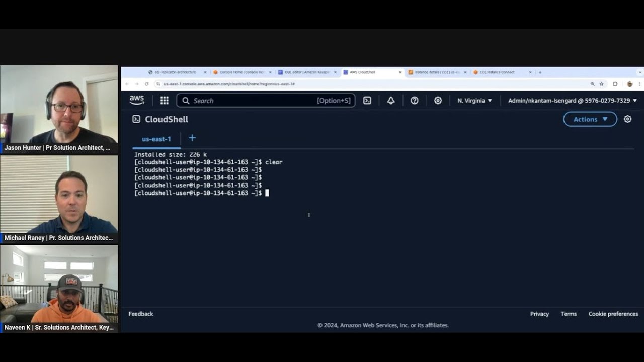Image resolution: width=644 pixels, height=362 pixels.
Task: Click the 'Installed size: 226 k' line
Action: tap(171, 155)
